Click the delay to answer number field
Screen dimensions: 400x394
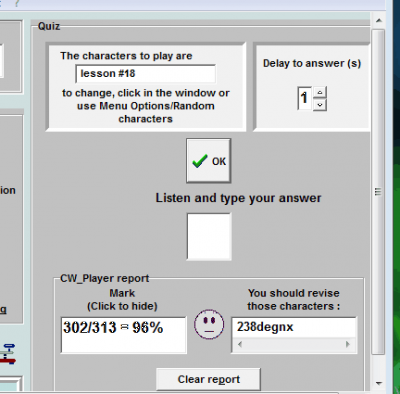pos(305,98)
